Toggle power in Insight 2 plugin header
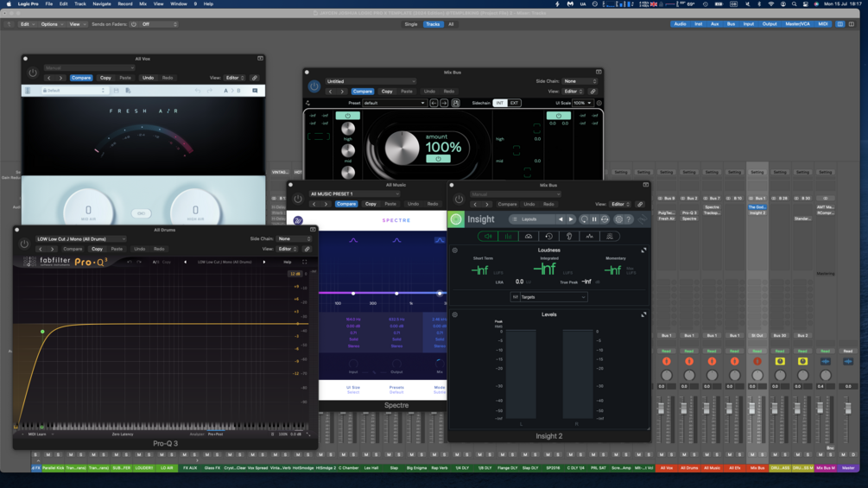The image size is (868, 488). tap(459, 200)
